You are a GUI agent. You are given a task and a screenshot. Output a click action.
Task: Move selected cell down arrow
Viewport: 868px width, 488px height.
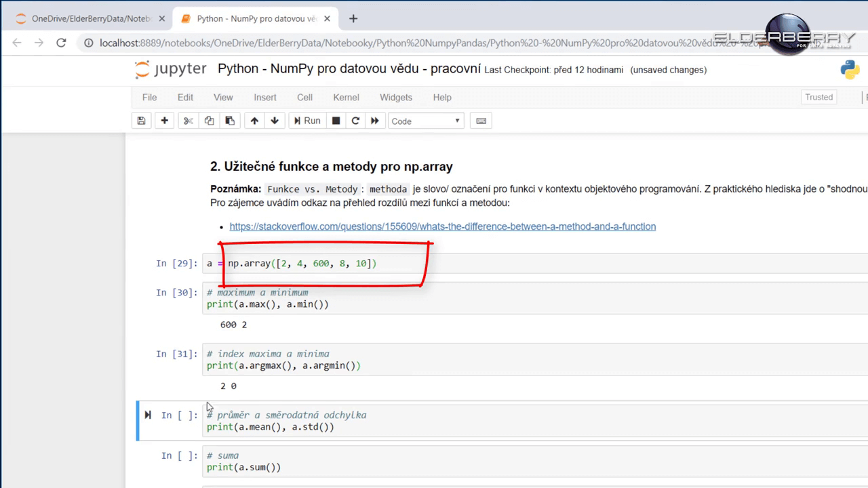pyautogui.click(x=275, y=121)
